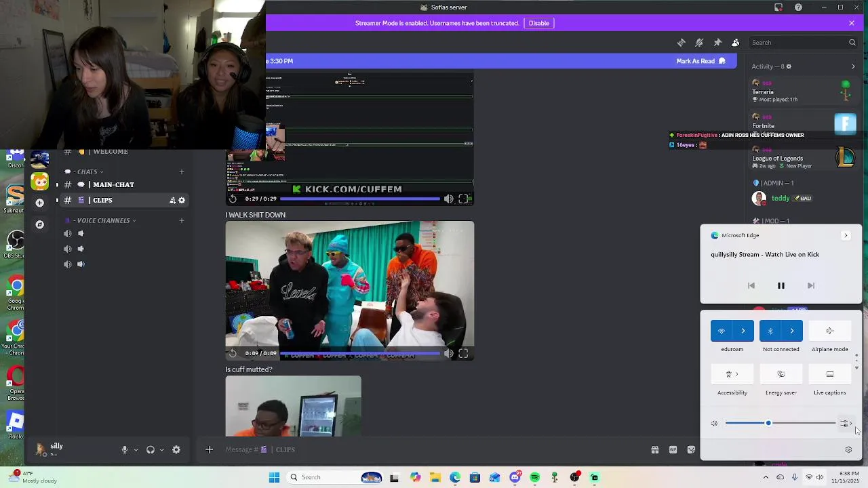The image size is (868, 488).
Task: Open settings gear for CLIPS channel
Action: [x=182, y=201]
